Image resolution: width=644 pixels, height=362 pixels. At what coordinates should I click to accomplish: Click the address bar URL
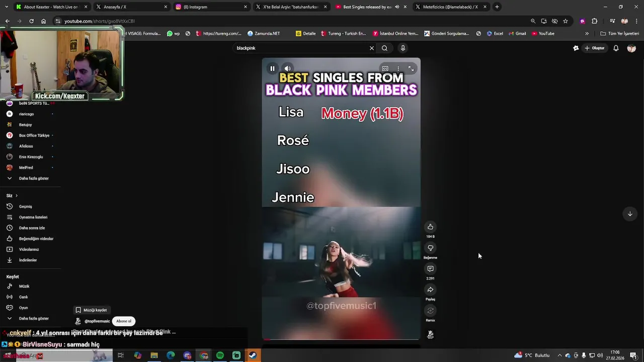100,21
